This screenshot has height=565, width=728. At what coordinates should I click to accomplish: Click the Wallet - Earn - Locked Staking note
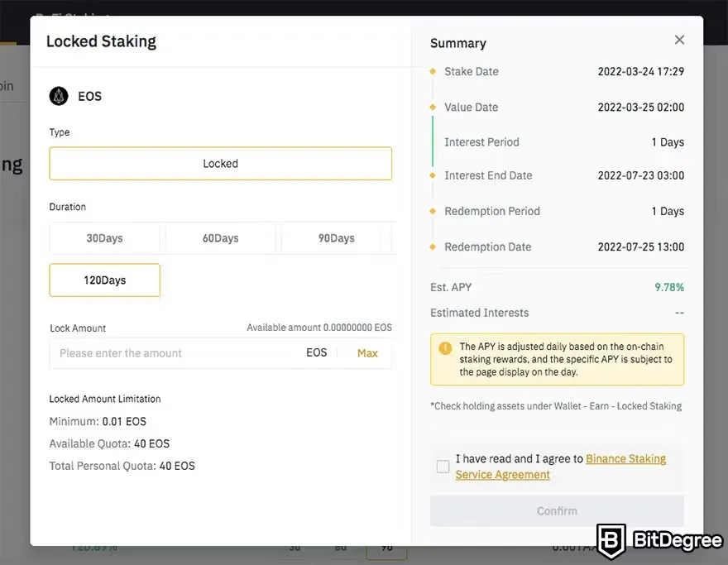coord(556,406)
